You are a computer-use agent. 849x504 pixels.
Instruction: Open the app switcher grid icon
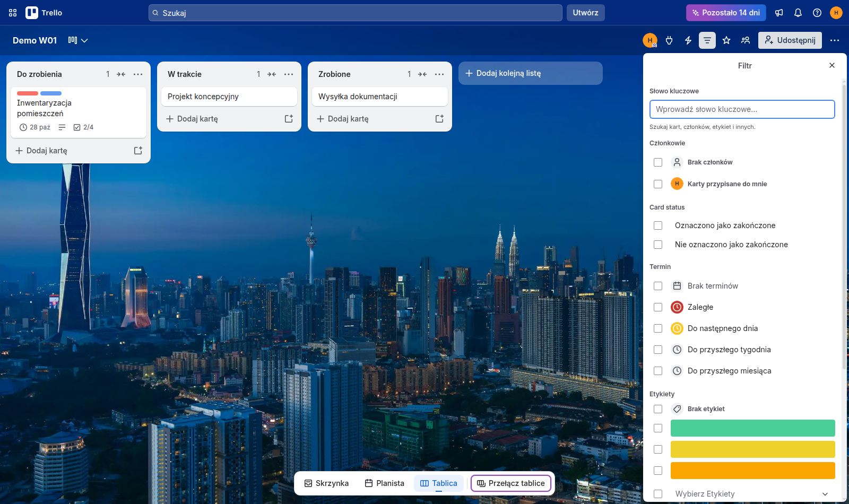click(x=13, y=13)
